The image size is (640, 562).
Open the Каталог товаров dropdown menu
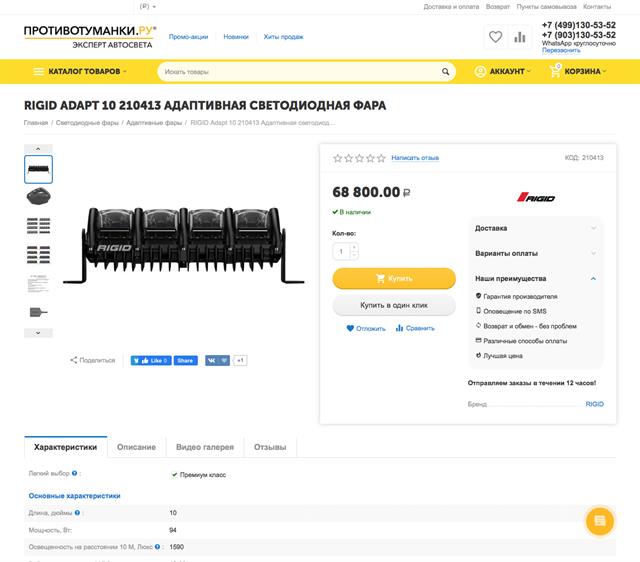pyautogui.click(x=80, y=71)
